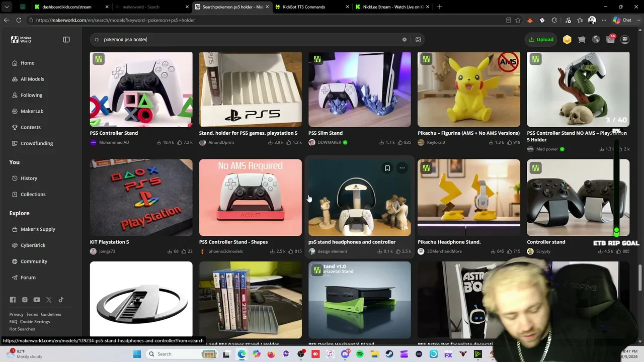The image size is (644, 362).
Task: Open ps5 stand headphones and controller title
Action: click(352, 242)
